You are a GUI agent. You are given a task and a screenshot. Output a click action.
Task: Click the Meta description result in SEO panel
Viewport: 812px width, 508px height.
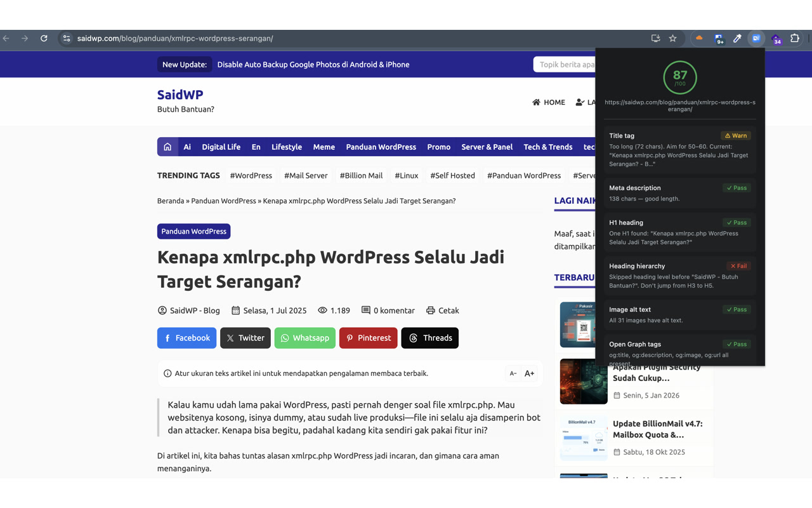coord(680,193)
